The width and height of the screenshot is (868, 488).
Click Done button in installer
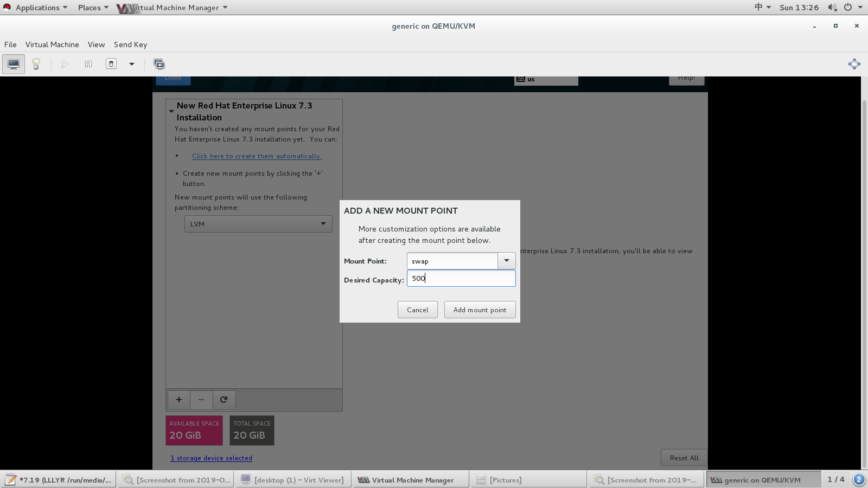tap(173, 79)
